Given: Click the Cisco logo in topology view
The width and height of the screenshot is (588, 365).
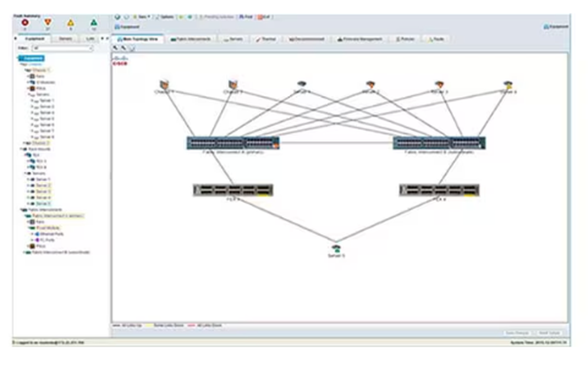Looking at the screenshot, I should pyautogui.click(x=120, y=61).
